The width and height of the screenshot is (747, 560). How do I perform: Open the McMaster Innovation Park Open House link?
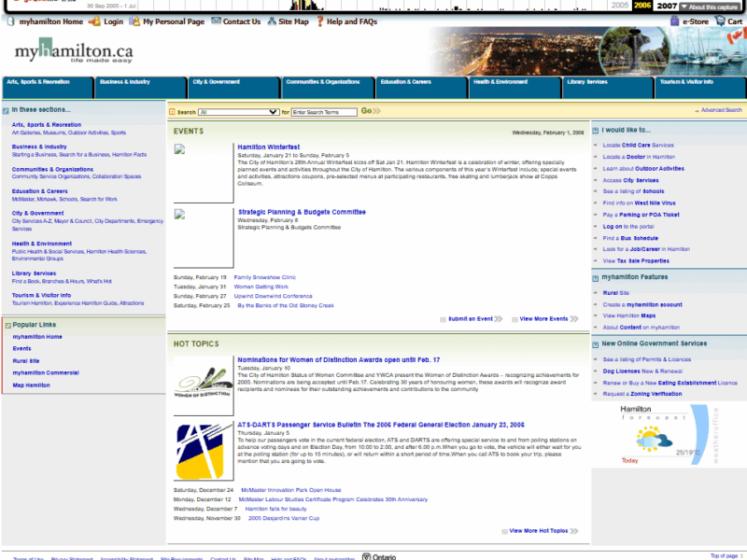(291, 490)
